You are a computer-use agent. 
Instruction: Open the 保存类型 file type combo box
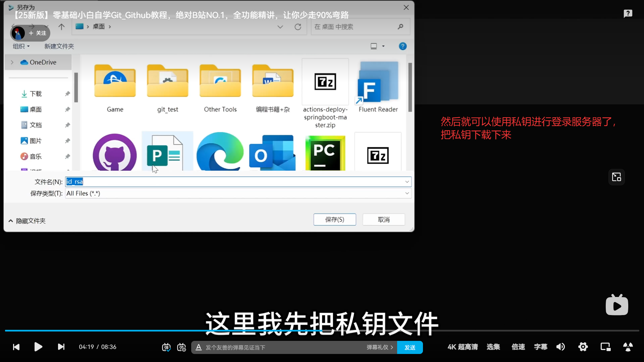coord(238,193)
